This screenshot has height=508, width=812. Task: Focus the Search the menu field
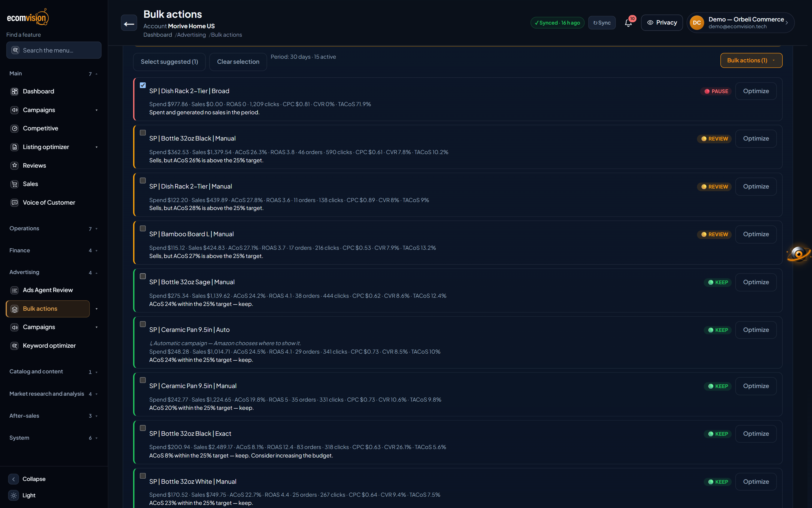(x=54, y=51)
